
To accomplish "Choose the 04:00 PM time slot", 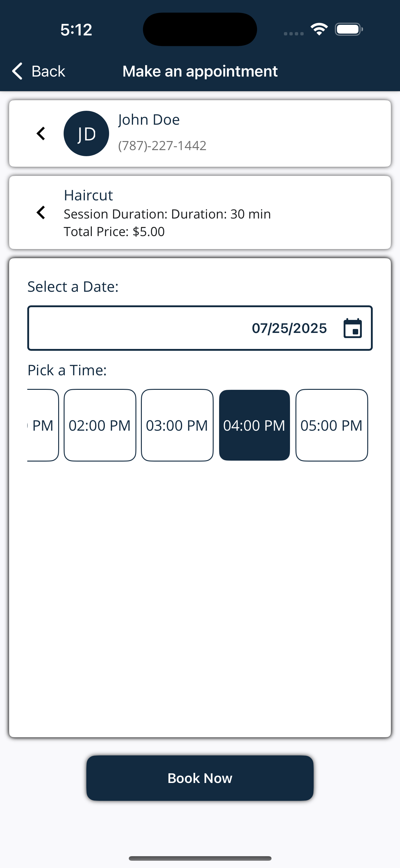I will (x=254, y=425).
